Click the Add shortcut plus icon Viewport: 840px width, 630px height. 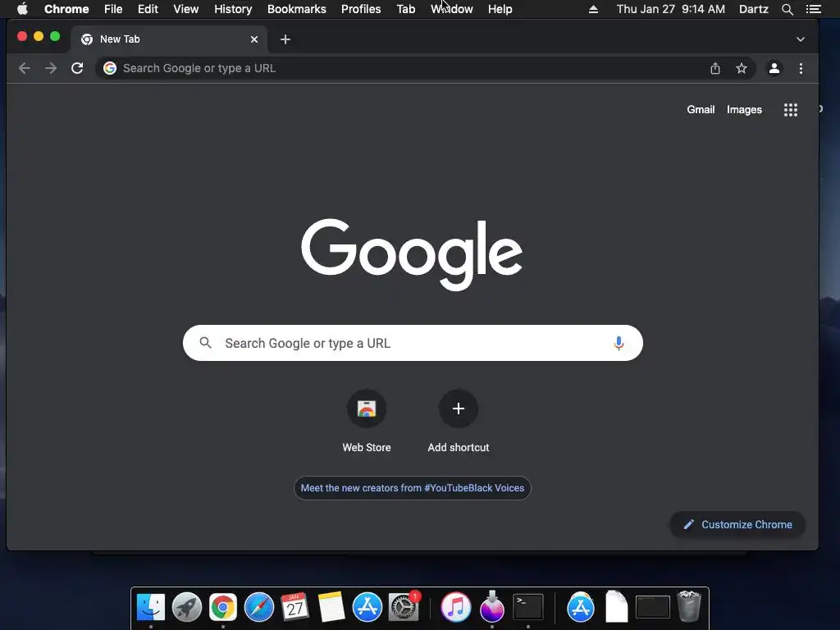[x=458, y=409]
